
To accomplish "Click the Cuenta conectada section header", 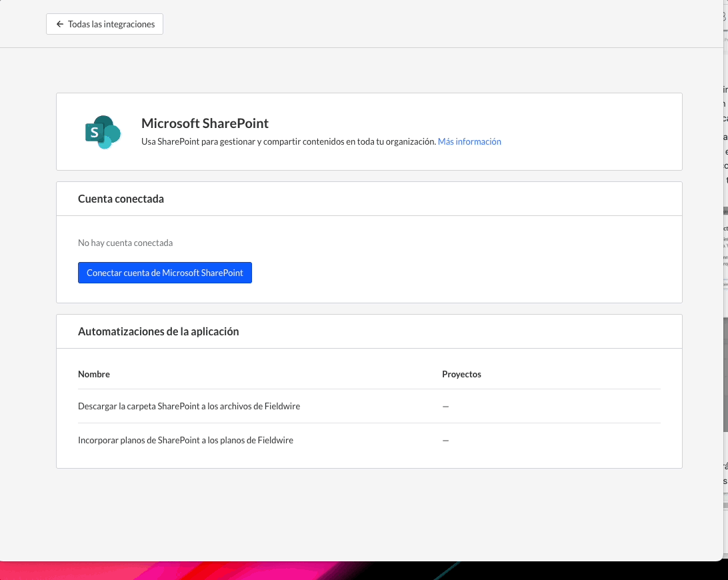I will pyautogui.click(x=121, y=199).
